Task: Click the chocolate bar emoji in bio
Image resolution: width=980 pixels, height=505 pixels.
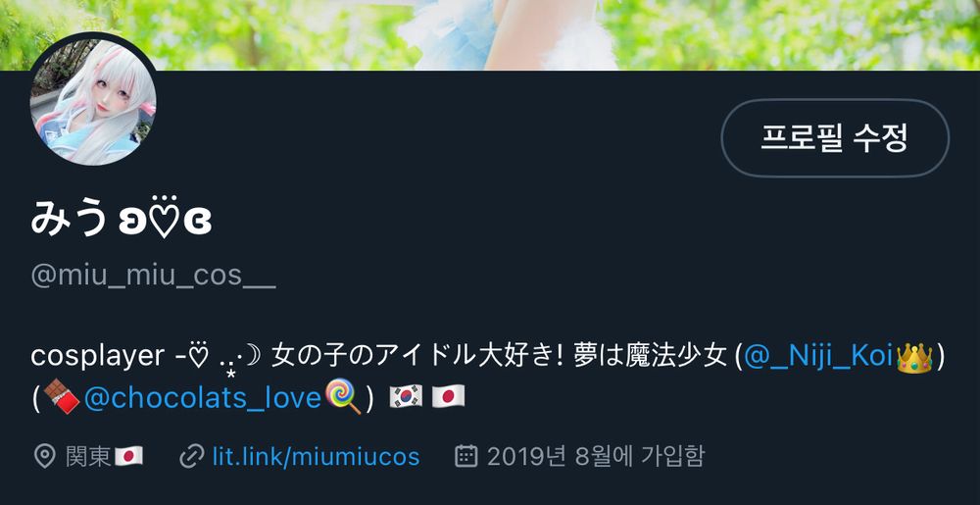Action: point(62,397)
